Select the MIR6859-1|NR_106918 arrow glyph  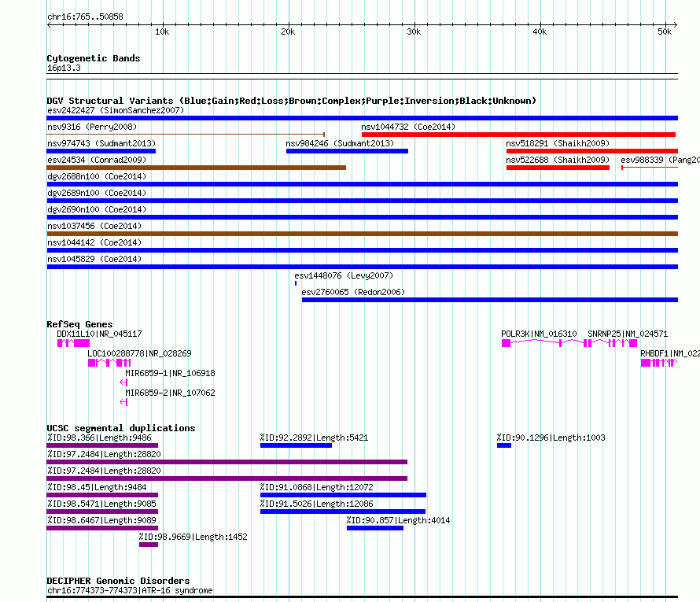click(123, 382)
